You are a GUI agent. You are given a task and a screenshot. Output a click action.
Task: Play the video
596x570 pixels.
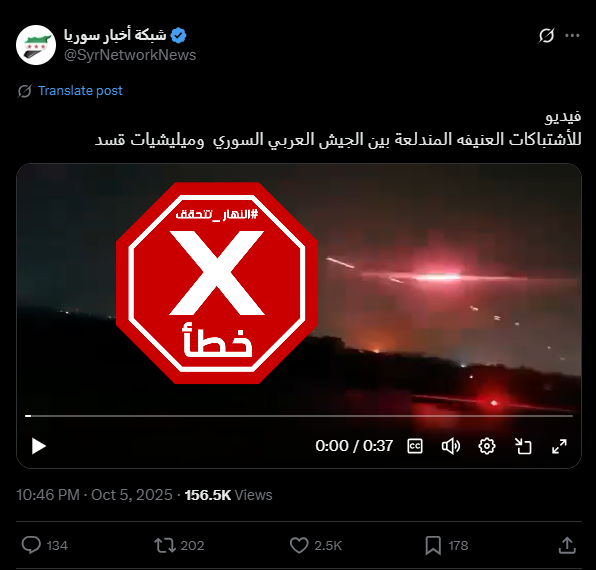click(38, 446)
